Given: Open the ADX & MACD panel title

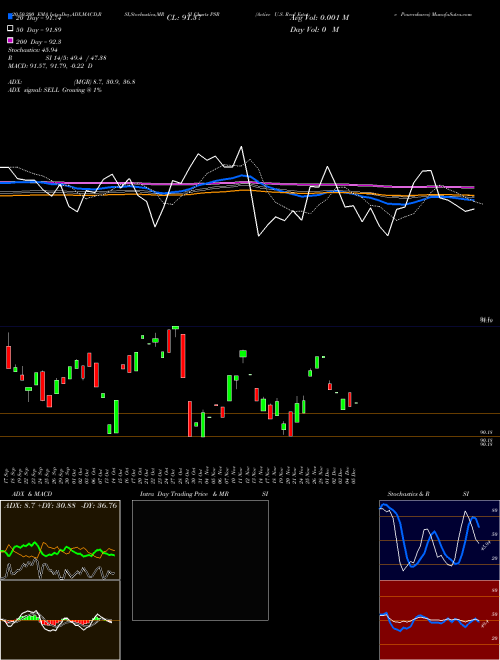Looking at the screenshot, I should click(32, 494).
